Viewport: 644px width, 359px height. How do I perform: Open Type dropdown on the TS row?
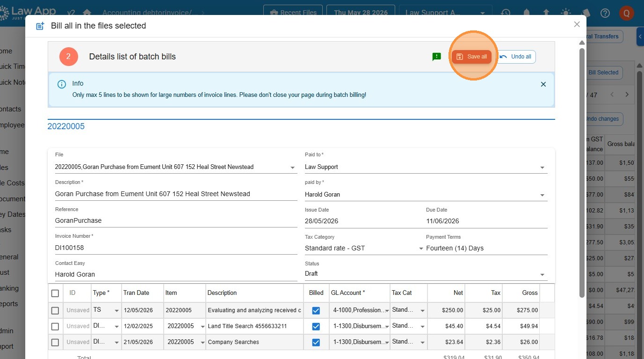pos(107,310)
